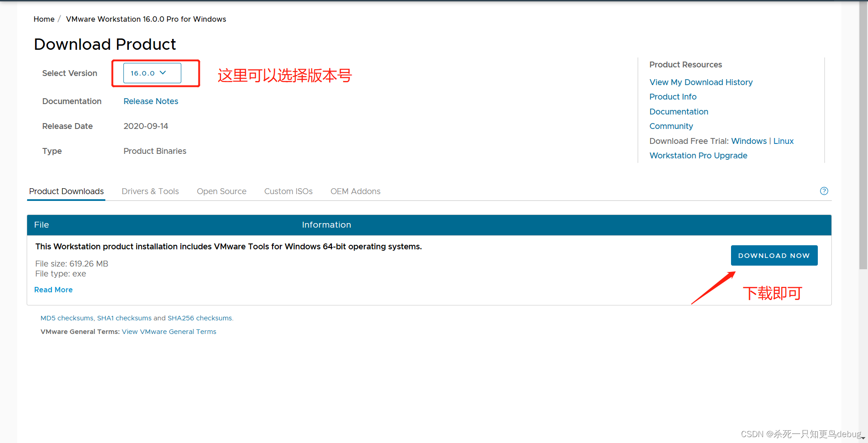The width and height of the screenshot is (868, 443).
Task: Click the scrollbar down arrow
Action: [863, 438]
